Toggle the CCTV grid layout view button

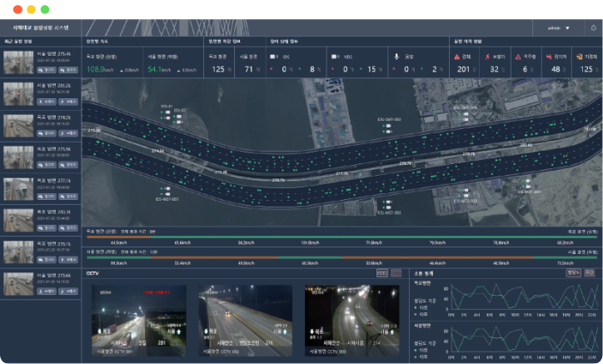[382, 272]
